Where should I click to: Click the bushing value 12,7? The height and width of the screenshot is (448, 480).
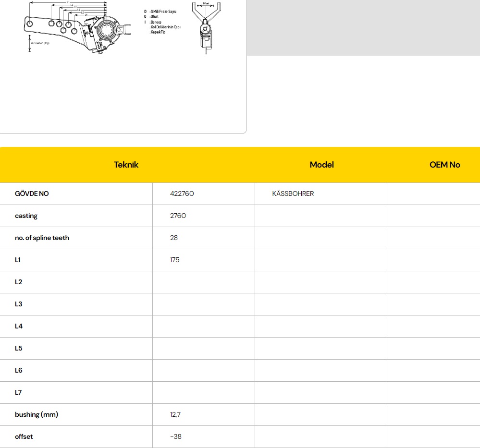tap(175, 414)
